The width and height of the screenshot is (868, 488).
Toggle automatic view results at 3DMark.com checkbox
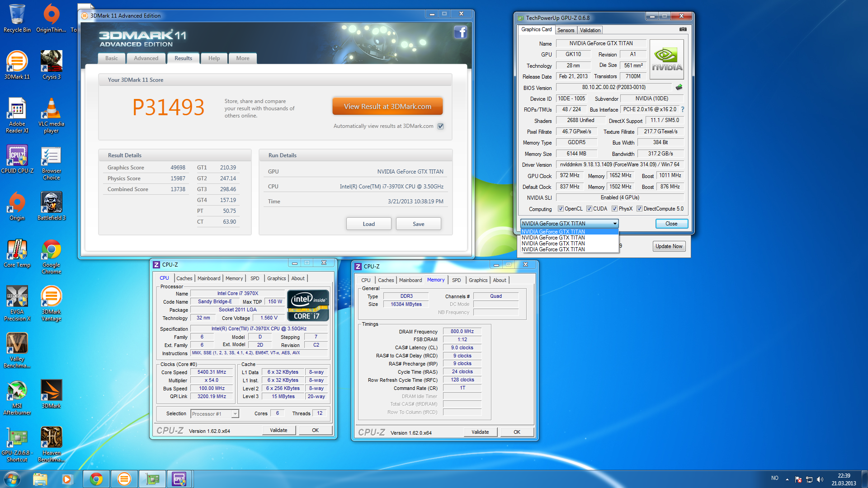(x=440, y=126)
